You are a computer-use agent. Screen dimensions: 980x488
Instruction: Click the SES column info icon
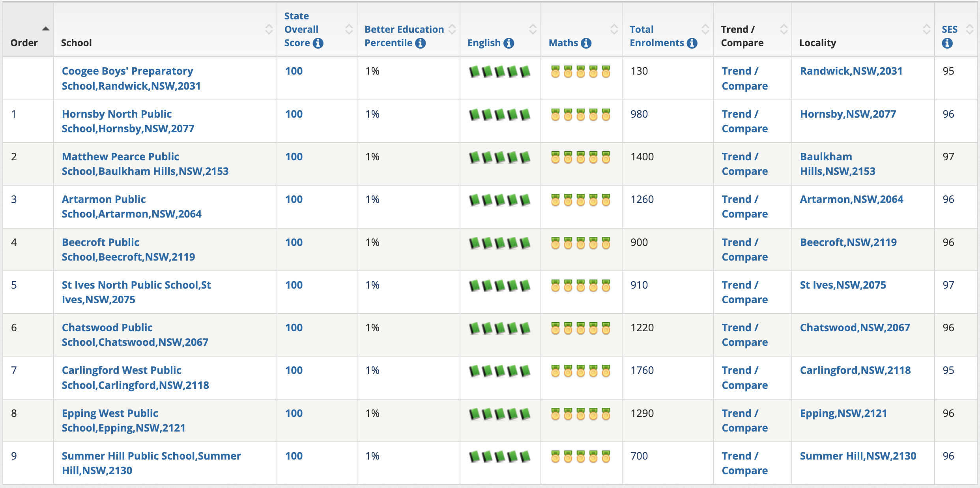[x=947, y=43]
